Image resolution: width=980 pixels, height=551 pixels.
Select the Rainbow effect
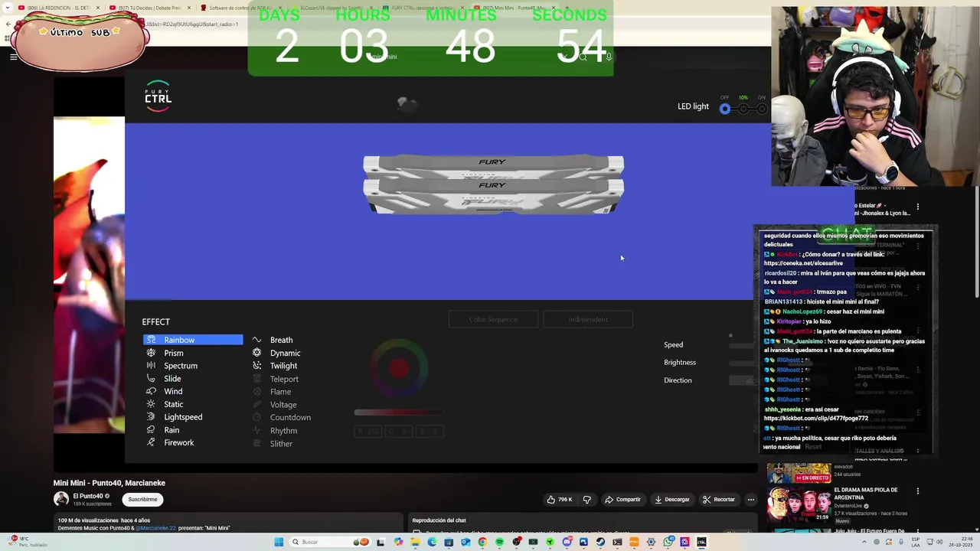tap(193, 340)
